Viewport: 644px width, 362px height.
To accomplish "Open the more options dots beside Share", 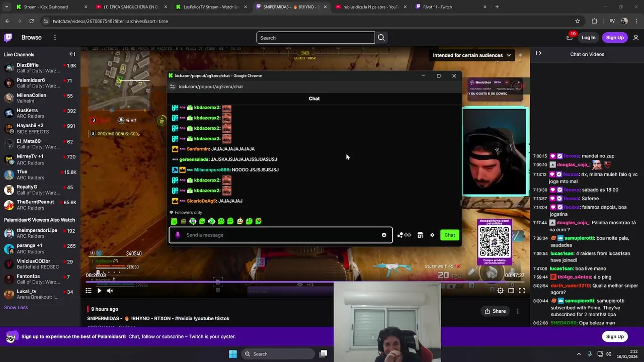I will click(518, 311).
